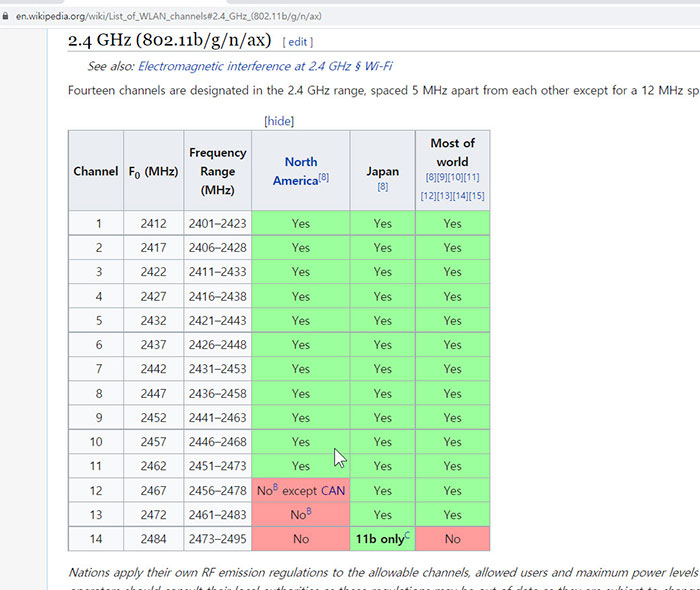Select frequency value 2484 cell
The width and height of the screenshot is (700, 590).
(153, 539)
